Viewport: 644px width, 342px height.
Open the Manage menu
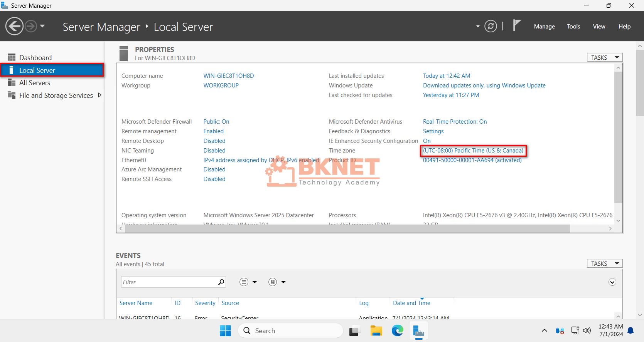[544, 27]
